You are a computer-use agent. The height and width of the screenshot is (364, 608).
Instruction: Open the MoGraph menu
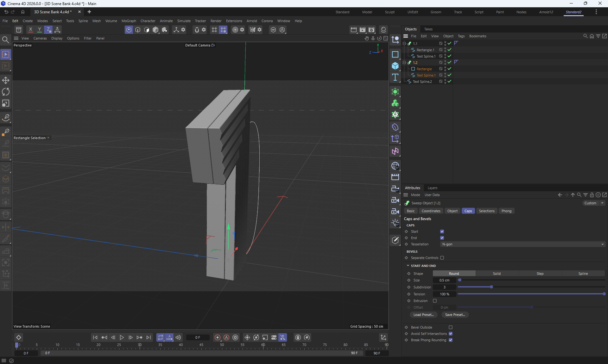tap(129, 21)
